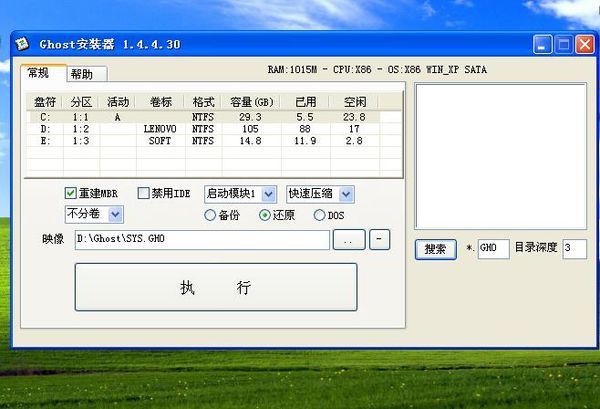
Task: Click the SOFT volume label cell
Action: coord(160,141)
